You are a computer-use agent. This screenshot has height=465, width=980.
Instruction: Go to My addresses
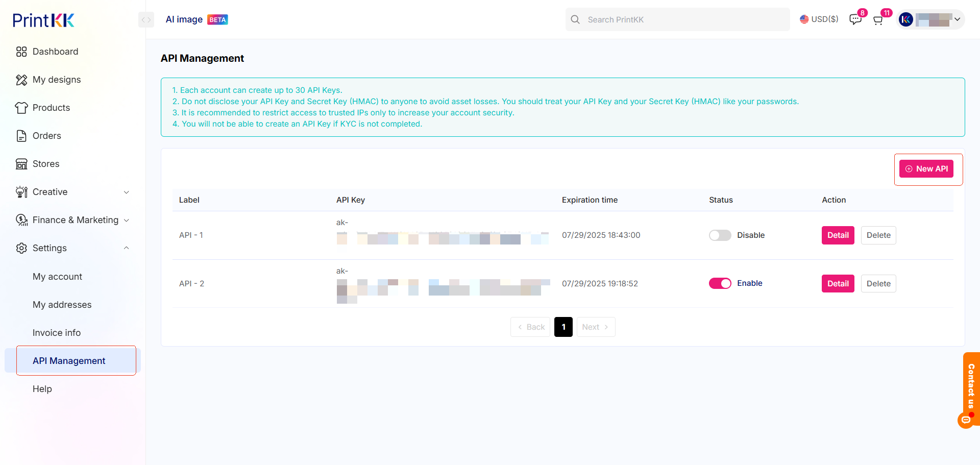pos(62,305)
